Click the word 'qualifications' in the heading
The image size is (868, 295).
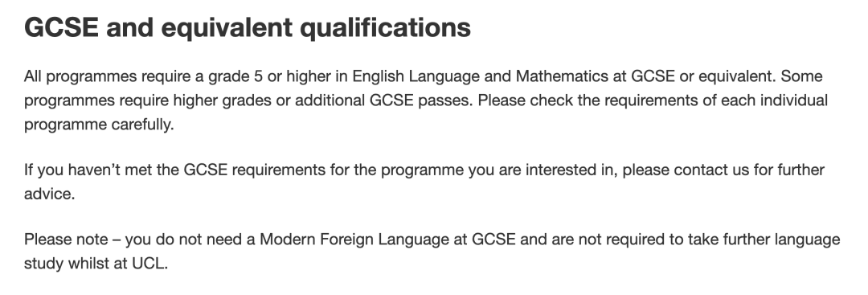[385, 27]
